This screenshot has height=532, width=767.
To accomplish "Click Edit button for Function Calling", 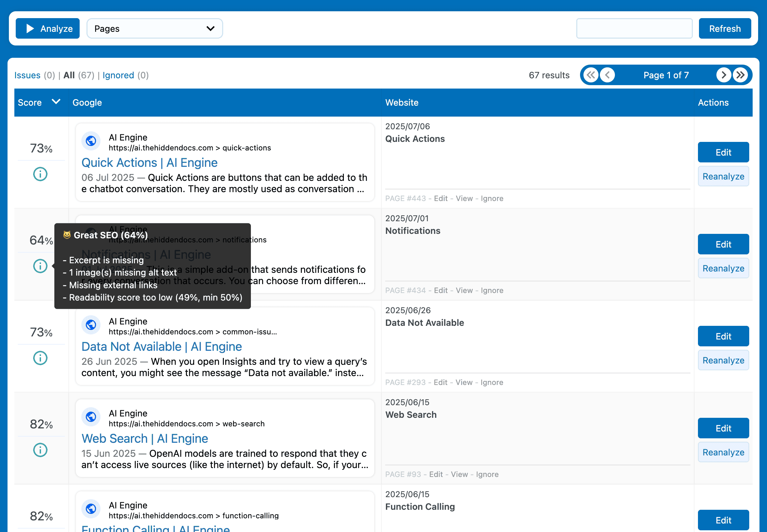I will click(x=724, y=520).
